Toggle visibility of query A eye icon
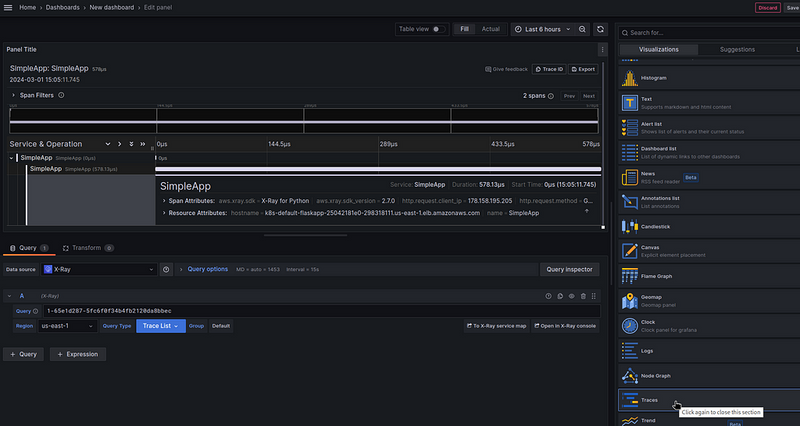This screenshot has height=426, width=800. (571, 296)
